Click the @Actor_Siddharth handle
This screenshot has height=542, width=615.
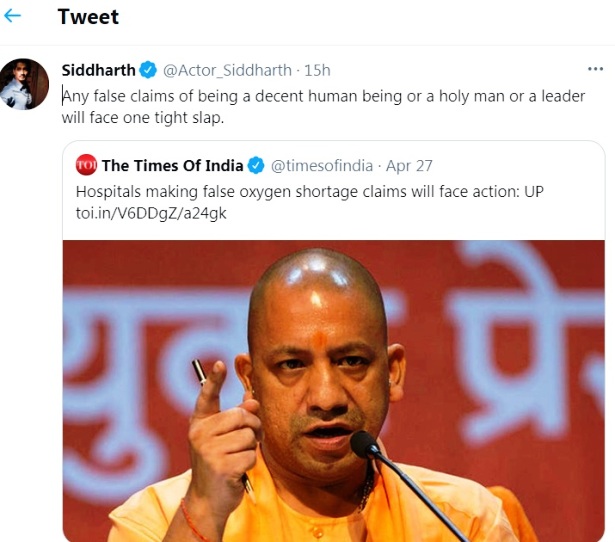coord(227,70)
